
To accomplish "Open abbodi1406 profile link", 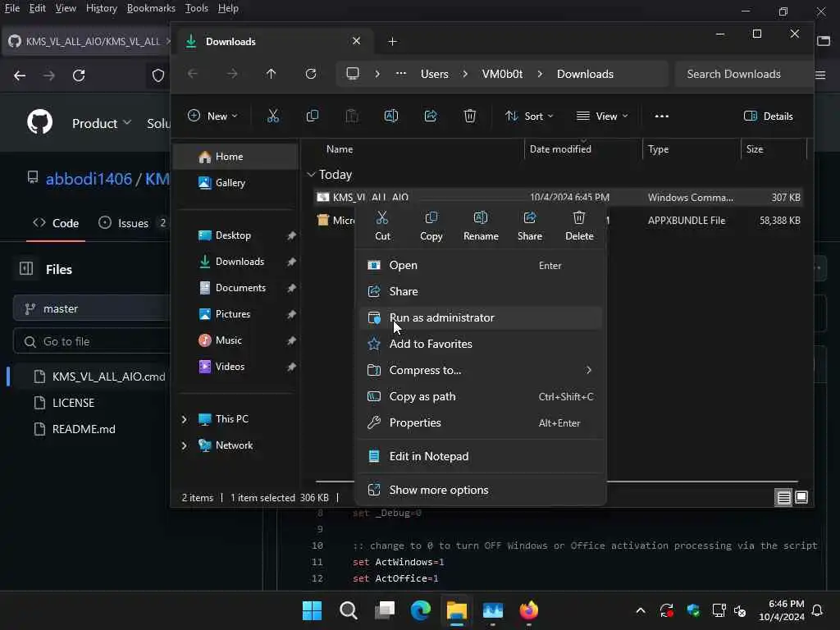I will (x=89, y=178).
